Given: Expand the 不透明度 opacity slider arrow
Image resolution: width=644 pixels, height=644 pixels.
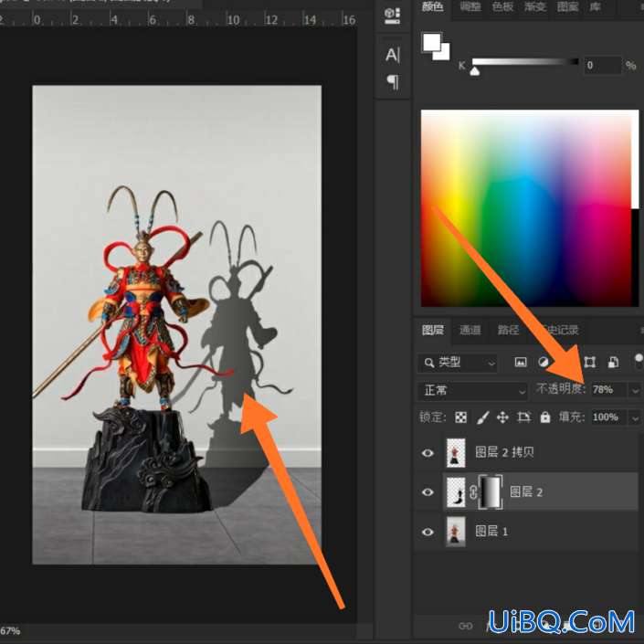Looking at the screenshot, I should point(636,390).
